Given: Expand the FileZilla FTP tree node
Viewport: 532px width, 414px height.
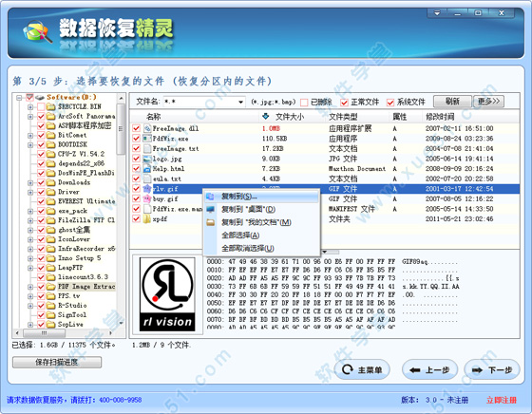Looking at the screenshot, I should pyautogui.click(x=30, y=220).
